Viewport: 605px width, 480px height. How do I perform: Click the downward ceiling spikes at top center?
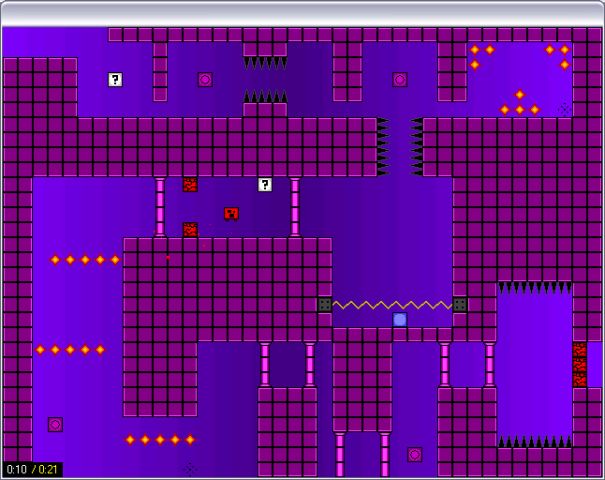tap(265, 63)
